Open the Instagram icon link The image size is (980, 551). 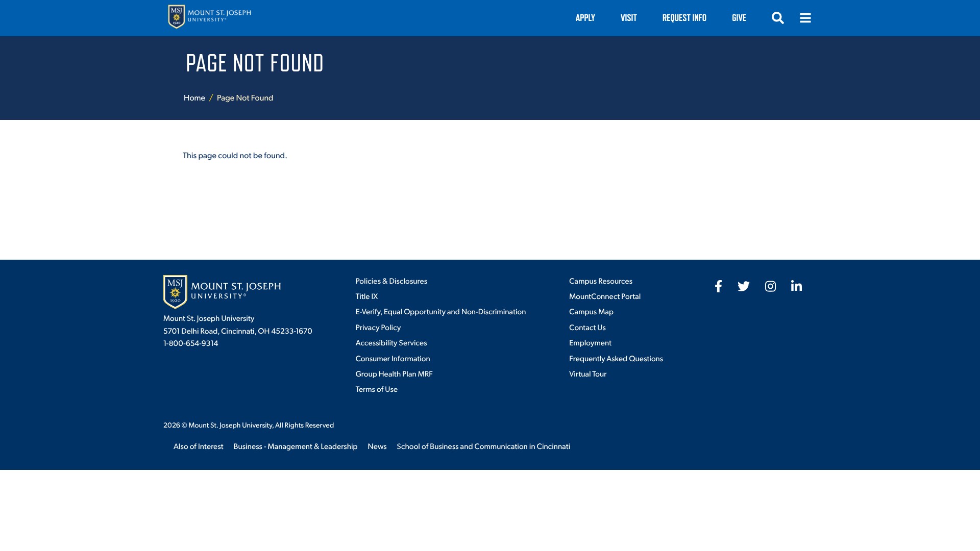(770, 286)
